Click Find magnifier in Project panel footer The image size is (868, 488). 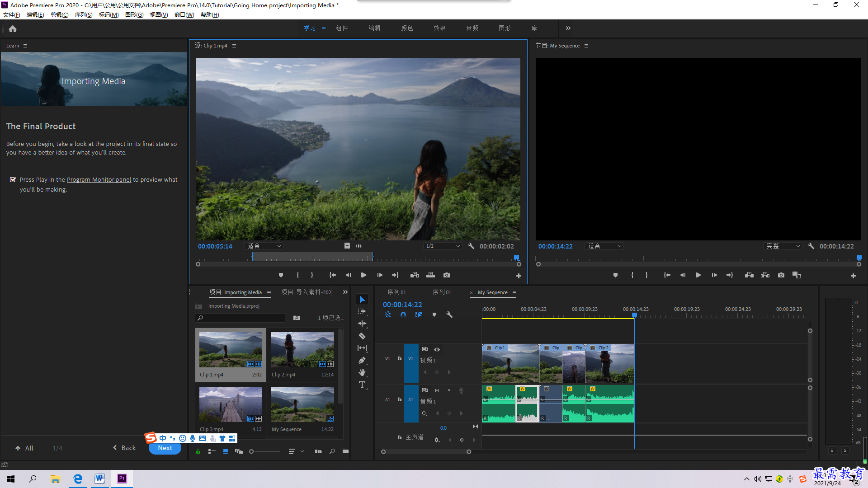pyautogui.click(x=332, y=451)
